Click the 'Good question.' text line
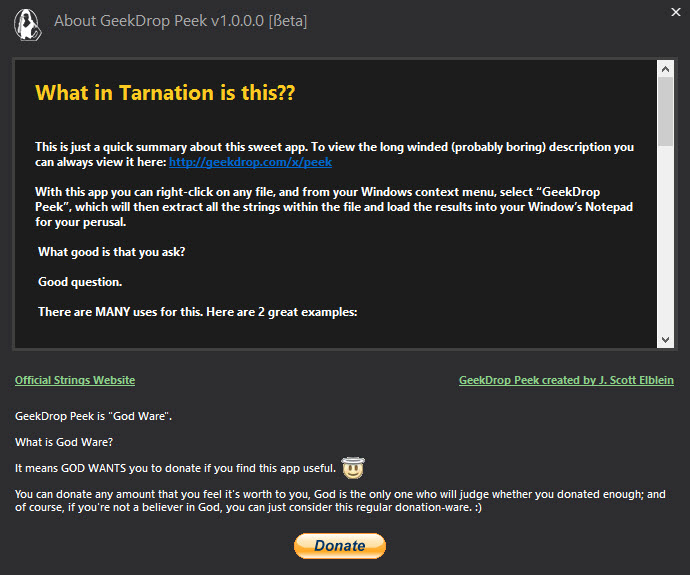This screenshot has height=575, width=690. pos(80,282)
